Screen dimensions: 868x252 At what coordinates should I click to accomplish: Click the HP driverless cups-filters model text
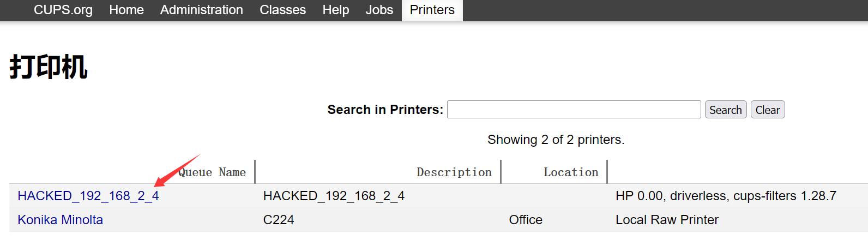click(725, 196)
